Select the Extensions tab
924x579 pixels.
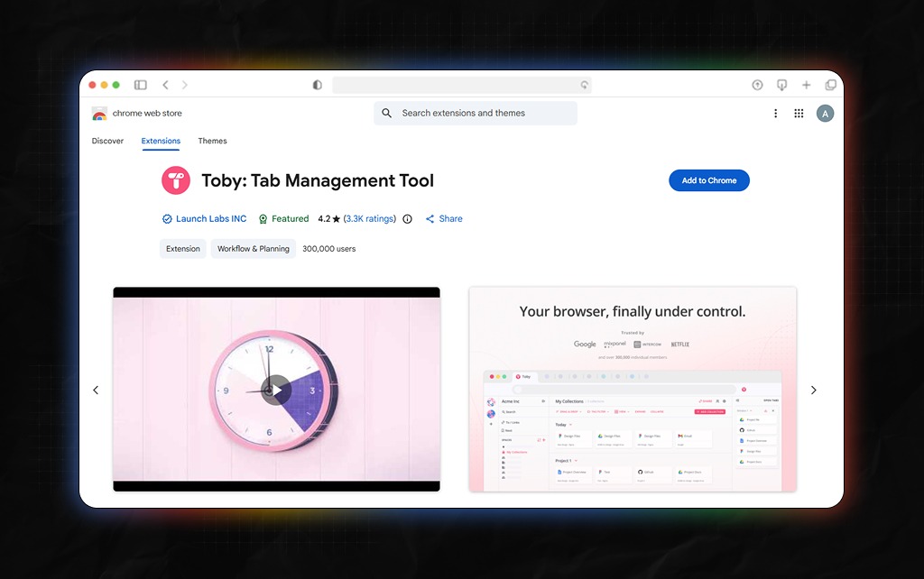pyautogui.click(x=161, y=141)
